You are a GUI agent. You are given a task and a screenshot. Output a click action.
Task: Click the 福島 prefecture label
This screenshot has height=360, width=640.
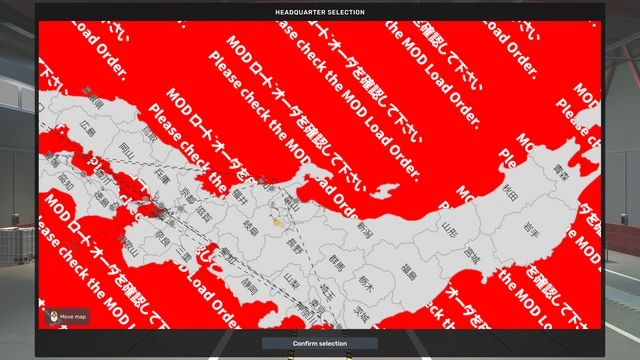(x=408, y=272)
